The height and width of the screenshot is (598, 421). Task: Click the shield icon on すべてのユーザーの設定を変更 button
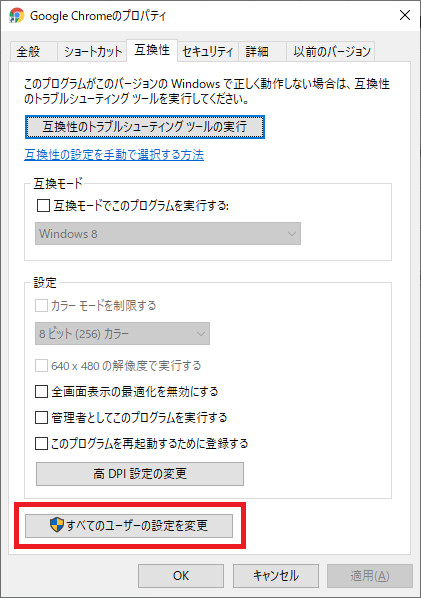[x=57, y=525]
